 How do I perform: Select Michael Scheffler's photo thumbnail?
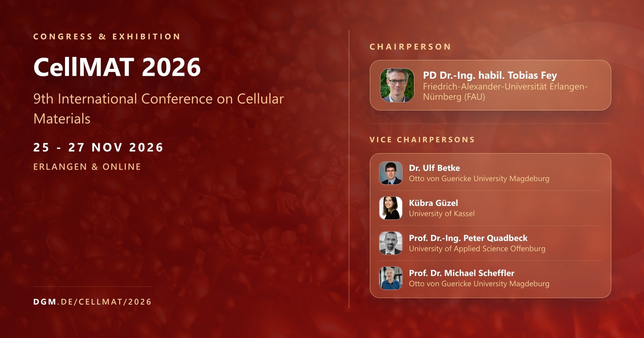coord(391,278)
